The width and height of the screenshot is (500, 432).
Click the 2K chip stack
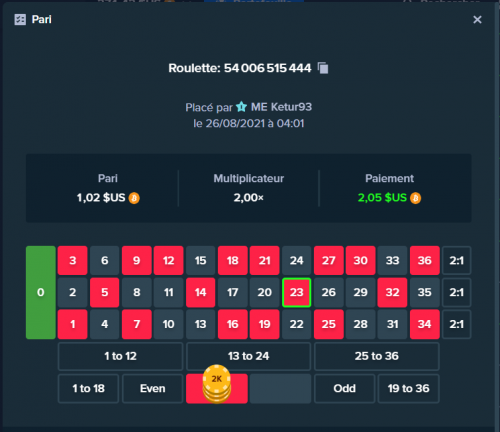(x=217, y=384)
